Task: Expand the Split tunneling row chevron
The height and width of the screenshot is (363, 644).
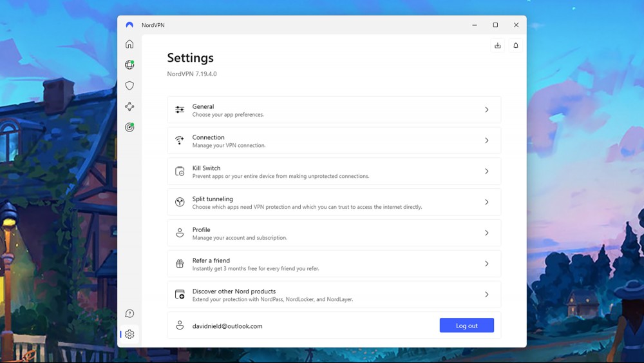Action: point(487,202)
